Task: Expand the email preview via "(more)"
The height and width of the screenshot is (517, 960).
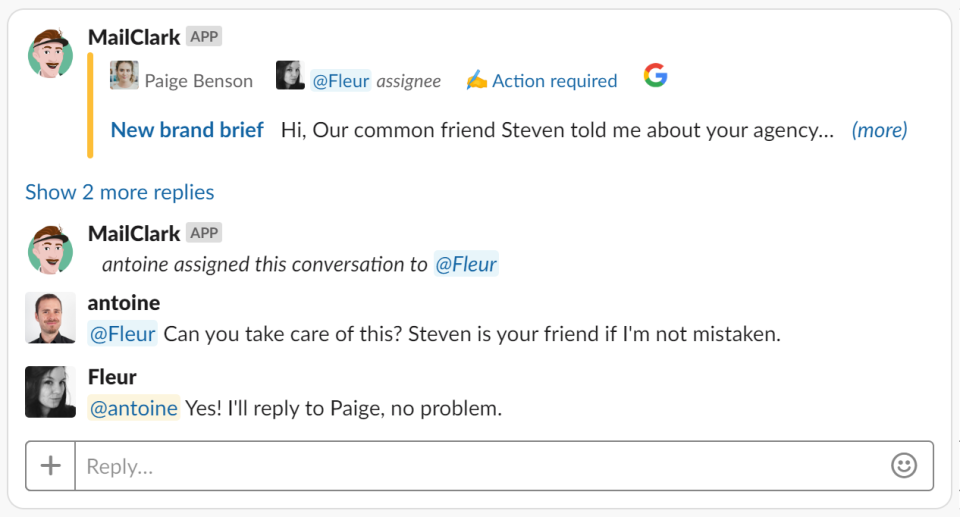Action: 879,130
